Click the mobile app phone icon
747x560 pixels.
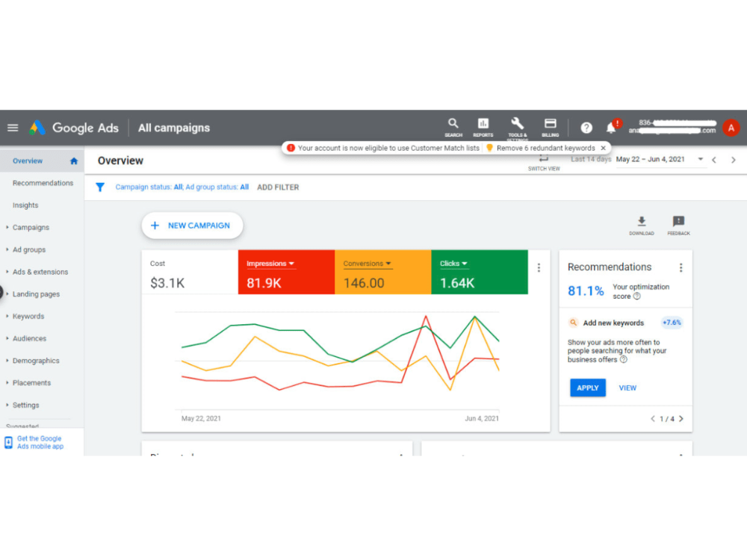pos(8,442)
